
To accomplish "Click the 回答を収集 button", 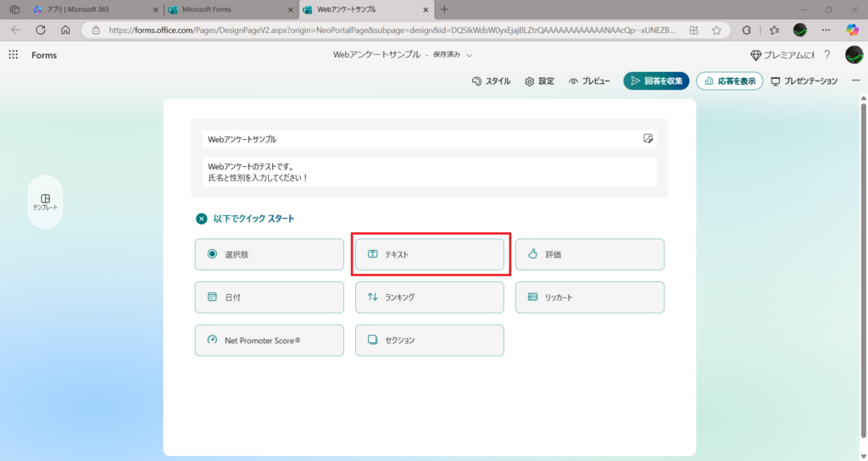I will (656, 81).
